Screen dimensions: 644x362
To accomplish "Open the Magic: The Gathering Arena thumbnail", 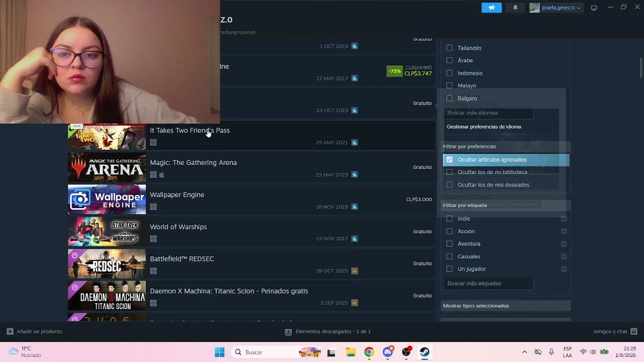I will pyautogui.click(x=107, y=167).
